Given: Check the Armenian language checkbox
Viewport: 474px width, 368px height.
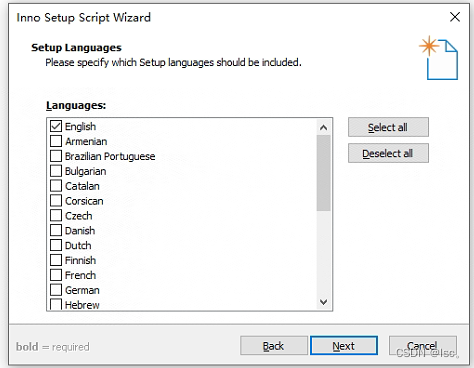Looking at the screenshot, I should tap(56, 141).
